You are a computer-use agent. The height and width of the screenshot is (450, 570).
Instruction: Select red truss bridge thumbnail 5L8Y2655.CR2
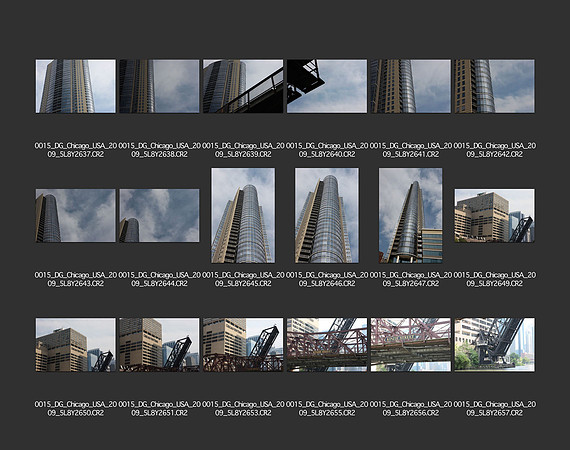[x=327, y=345]
